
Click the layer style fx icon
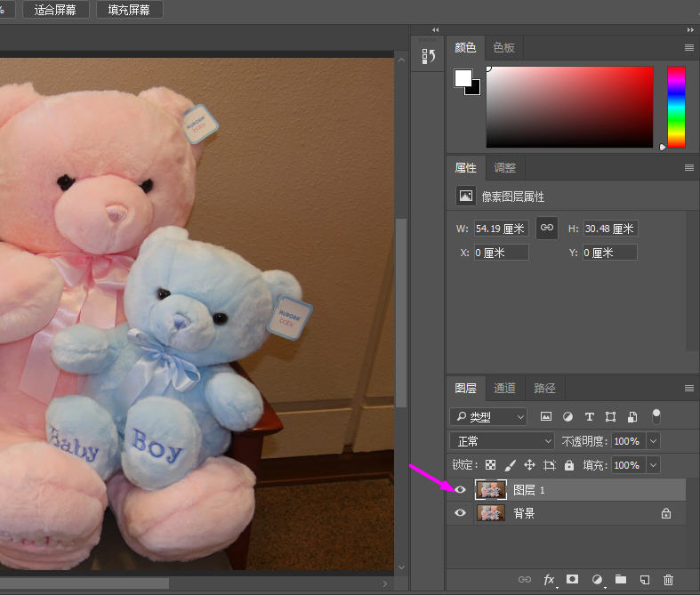(549, 580)
